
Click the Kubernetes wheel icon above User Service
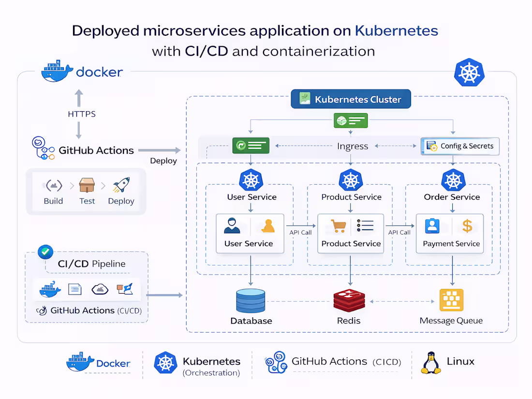[x=251, y=181]
